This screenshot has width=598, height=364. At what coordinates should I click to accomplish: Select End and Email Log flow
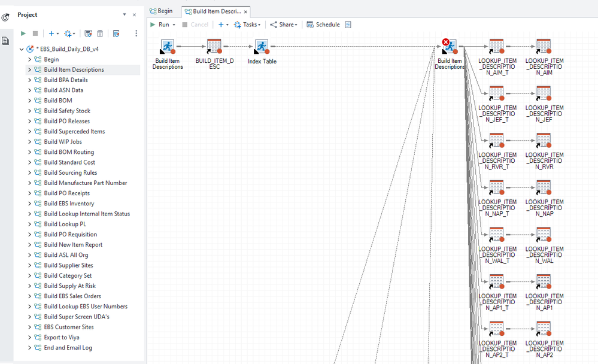coord(68,348)
